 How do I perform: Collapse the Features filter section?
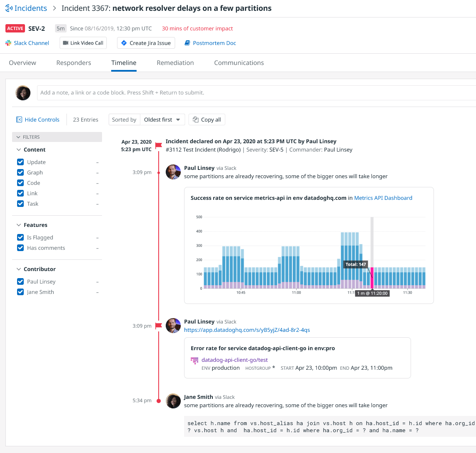pos(18,225)
